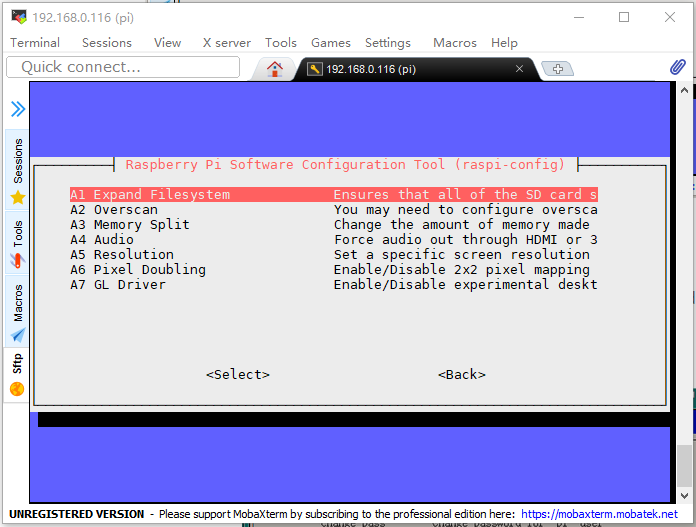This screenshot has height=527, width=696.
Task: Close the MobaXterm window
Action: pyautogui.click(x=669, y=17)
